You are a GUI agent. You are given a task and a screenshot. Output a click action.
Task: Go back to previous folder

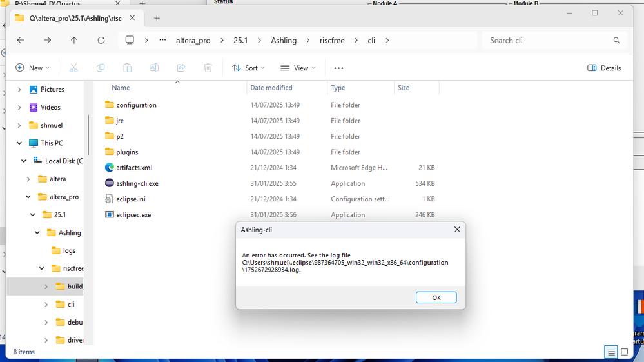(x=21, y=40)
